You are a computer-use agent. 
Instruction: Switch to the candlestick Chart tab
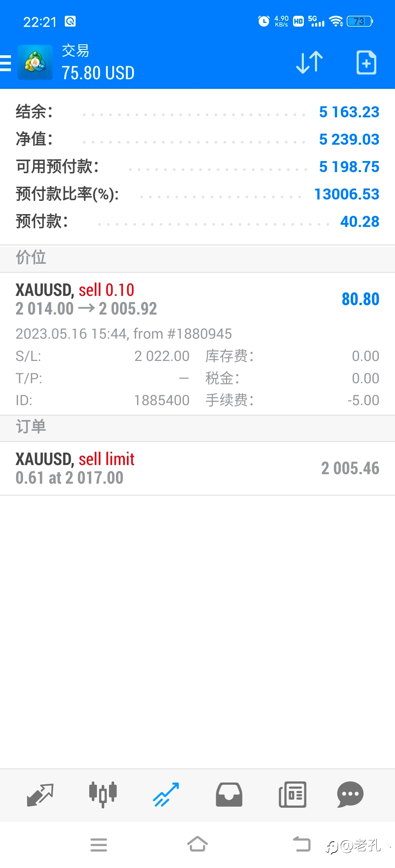point(103,795)
